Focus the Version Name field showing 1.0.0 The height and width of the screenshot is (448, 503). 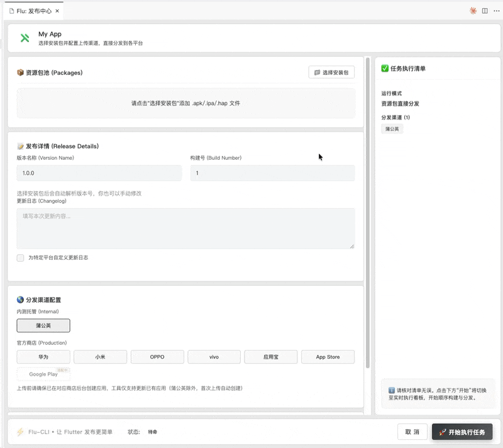tap(99, 173)
